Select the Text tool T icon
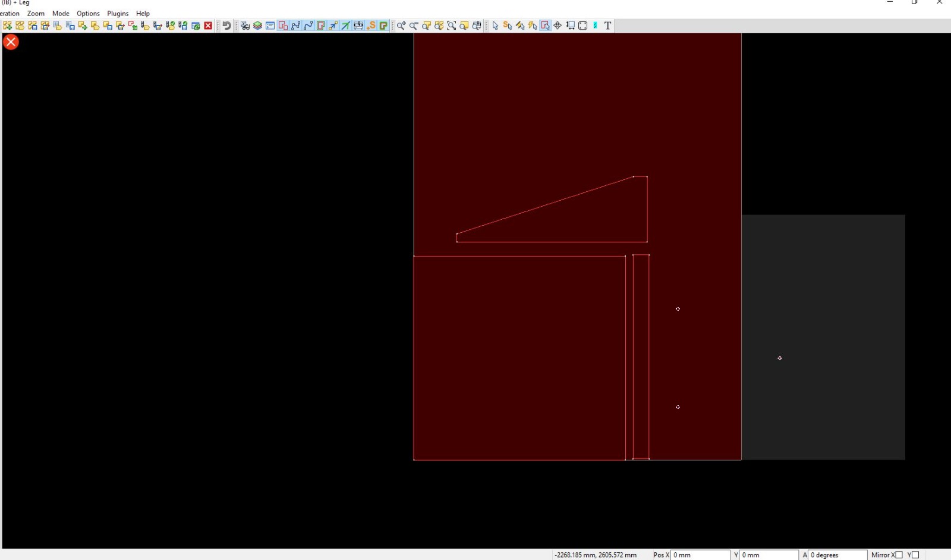The height and width of the screenshot is (560, 951). coord(607,26)
